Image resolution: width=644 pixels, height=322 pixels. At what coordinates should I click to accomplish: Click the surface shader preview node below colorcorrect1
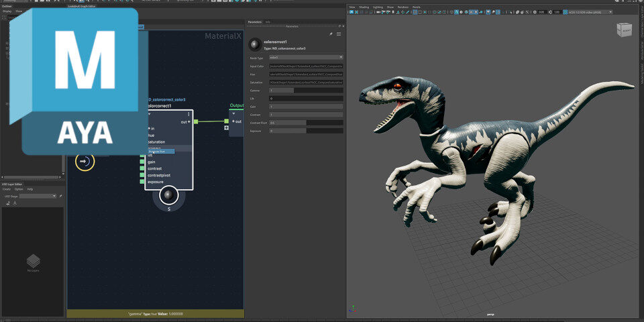[168, 195]
